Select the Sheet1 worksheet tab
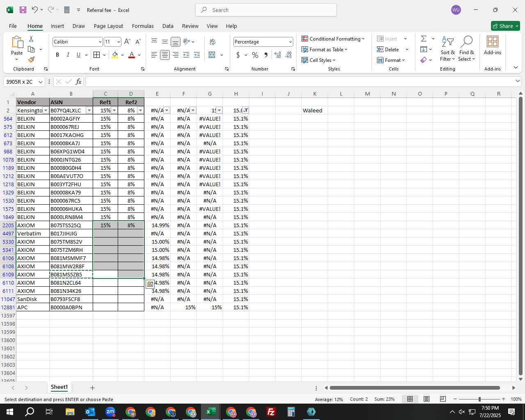The image size is (525, 420). tap(59, 387)
